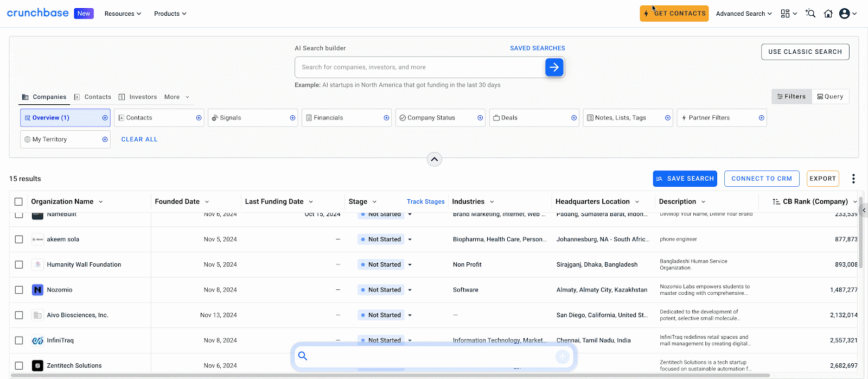Switch to Query view toggle

831,97
